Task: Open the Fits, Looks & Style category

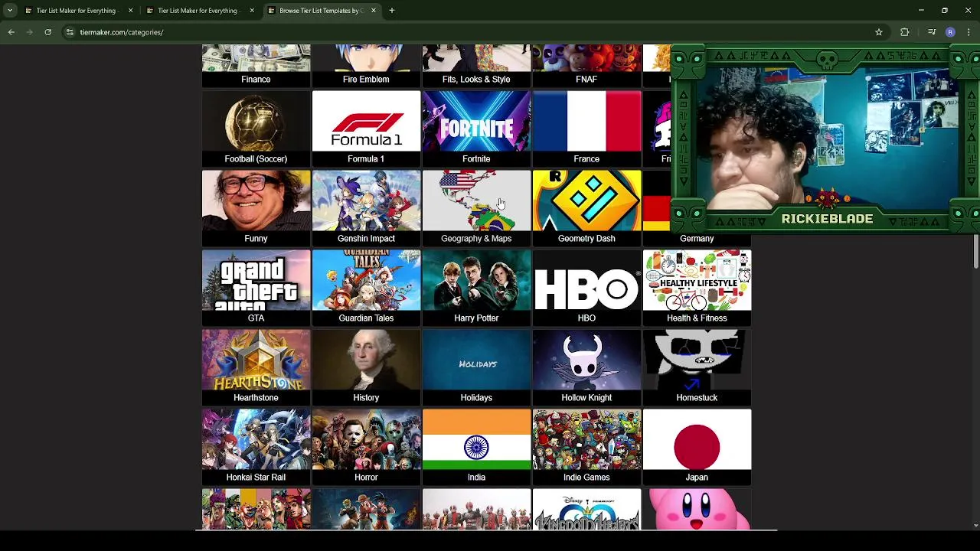Action: (476, 66)
